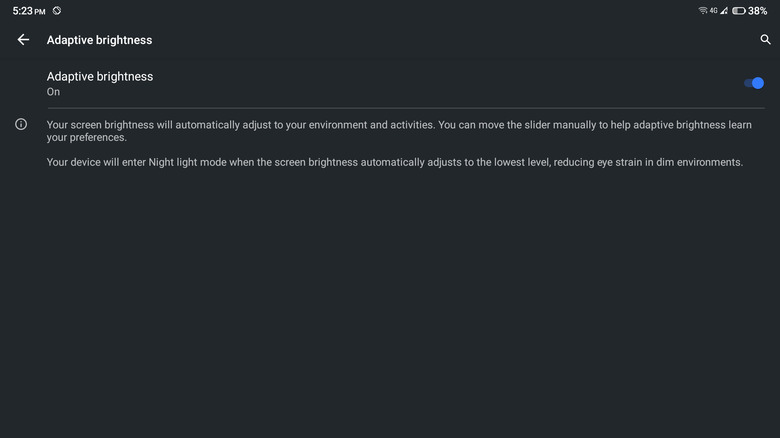Tap the cellular signal strength icon
This screenshot has width=780, height=438.
coord(724,10)
